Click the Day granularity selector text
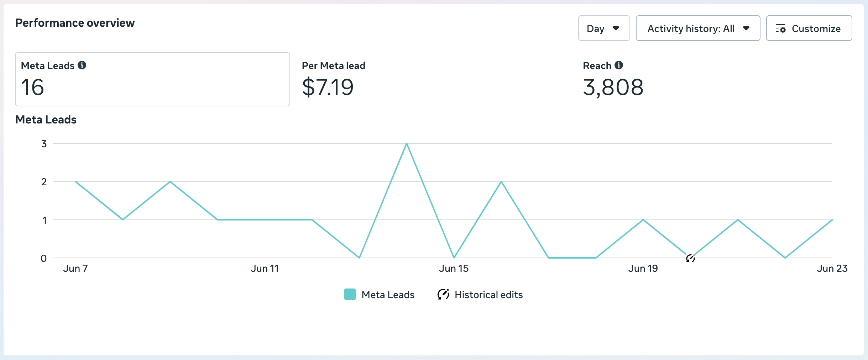This screenshot has height=360, width=868. click(x=596, y=28)
